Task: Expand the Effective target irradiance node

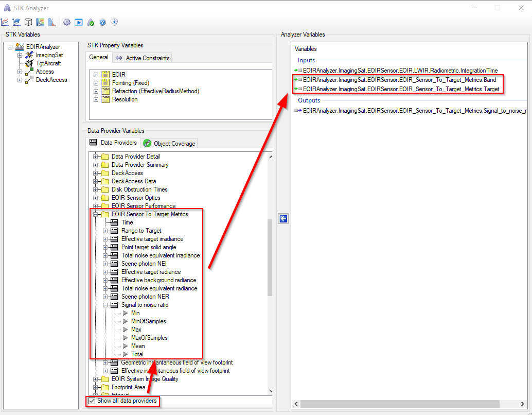Action: [105, 239]
